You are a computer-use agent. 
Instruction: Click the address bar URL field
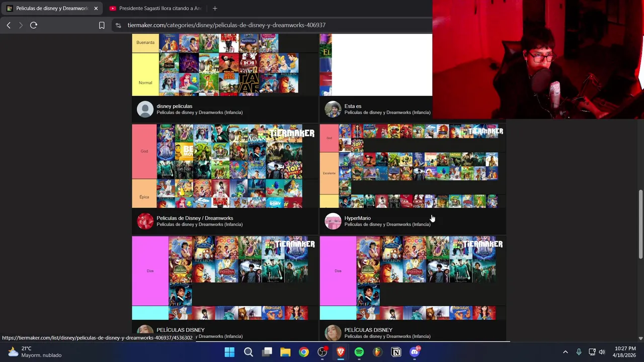point(272,25)
